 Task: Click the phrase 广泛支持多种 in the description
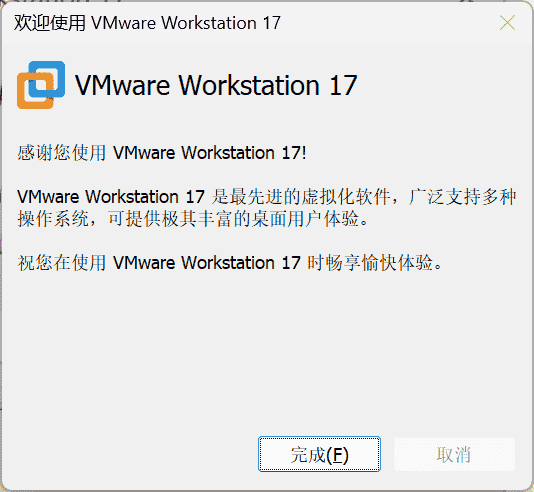[x=462, y=197]
